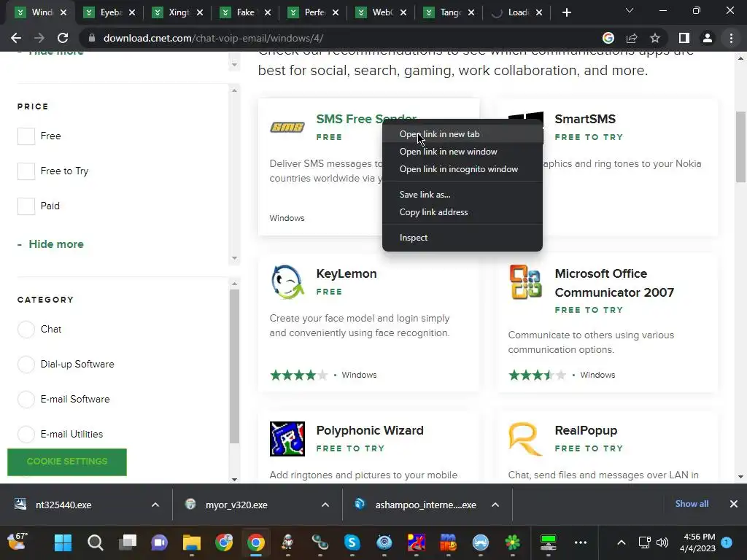Click the category list scrollbar thumb

point(234,366)
